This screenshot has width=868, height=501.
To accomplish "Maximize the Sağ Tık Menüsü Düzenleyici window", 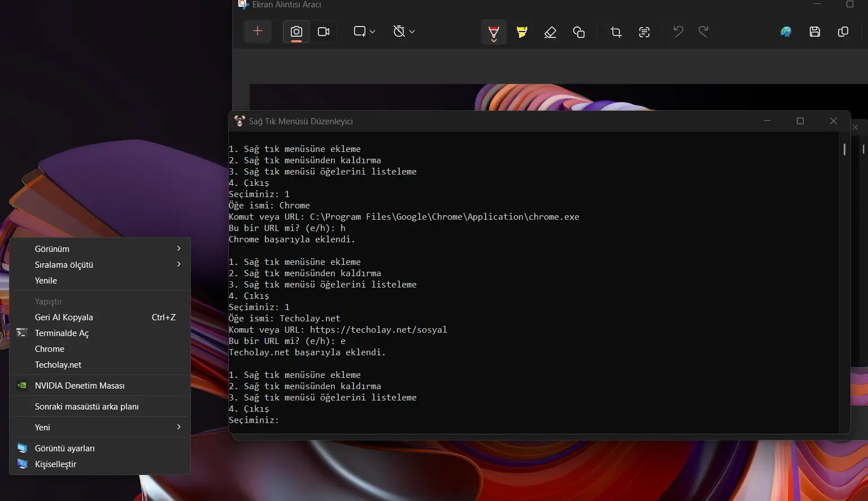I will click(800, 121).
